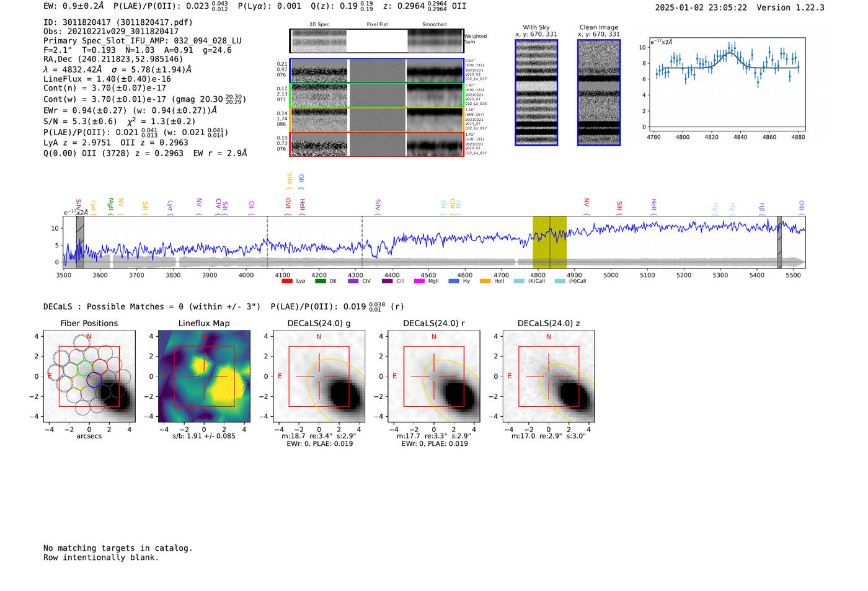Viewport: 868px width, 591px height.
Task: Click the HeII orange legend swatch
Action: click(485, 281)
